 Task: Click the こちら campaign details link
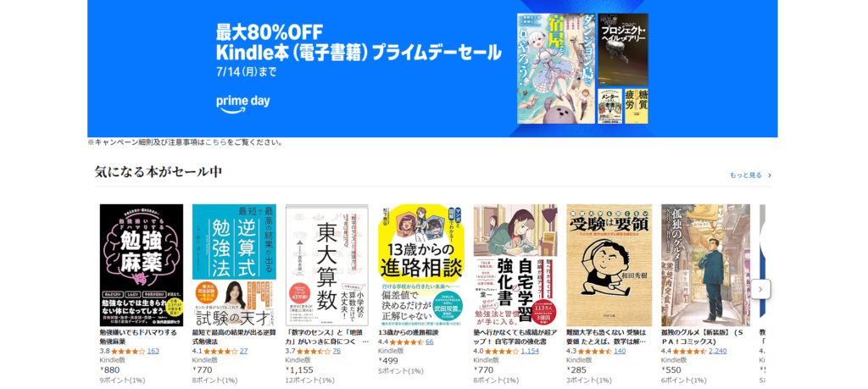pyautogui.click(x=215, y=142)
